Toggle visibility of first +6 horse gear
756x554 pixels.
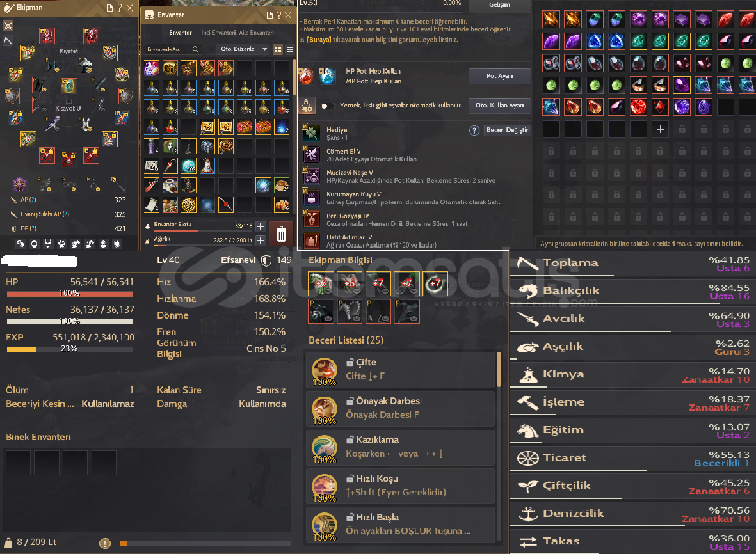pyautogui.click(x=328, y=291)
